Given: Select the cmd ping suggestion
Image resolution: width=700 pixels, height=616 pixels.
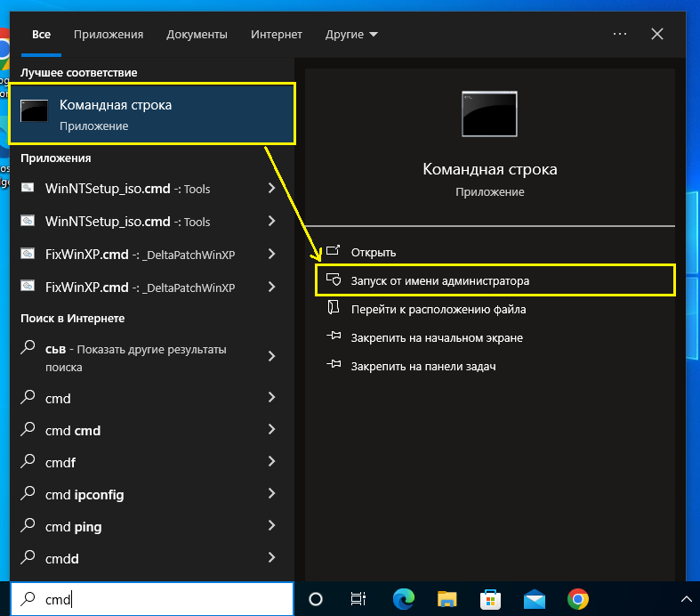Looking at the screenshot, I should (x=73, y=527).
